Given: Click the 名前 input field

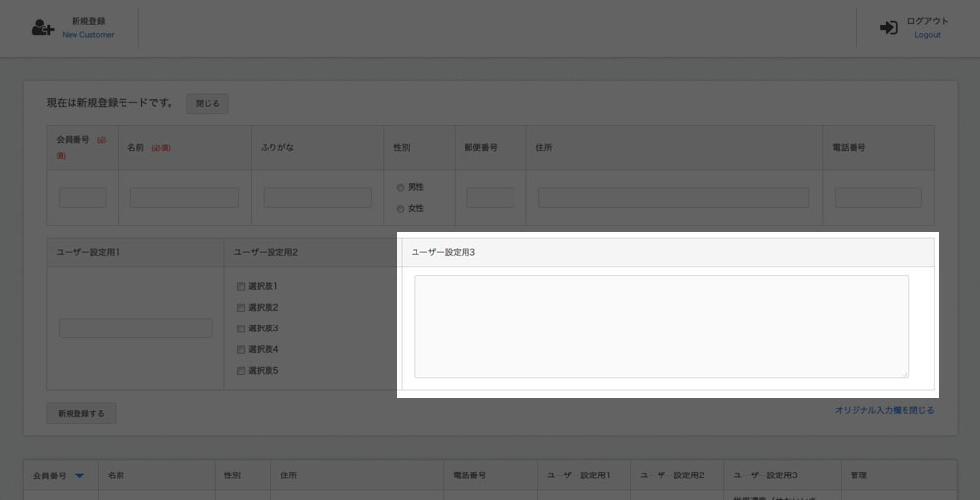Looking at the screenshot, I should coord(184,197).
